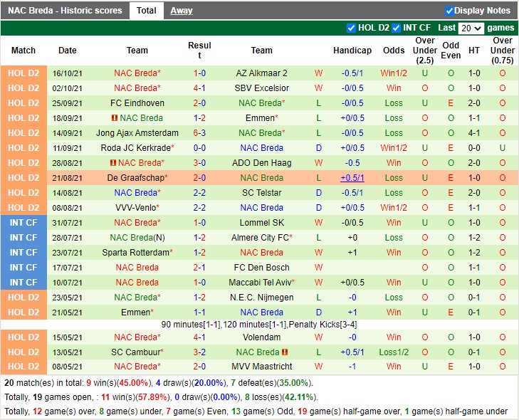Click the Handicap column header
The image size is (519, 420).
tap(352, 51)
